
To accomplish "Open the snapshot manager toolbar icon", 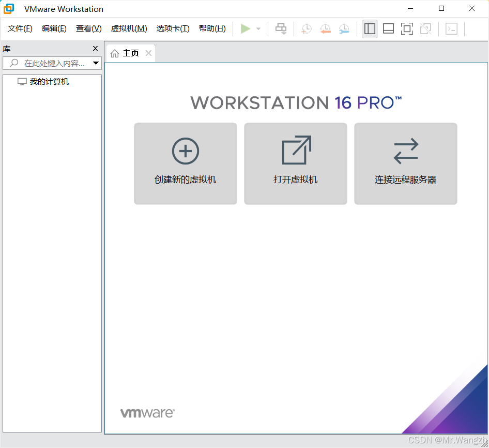I will coord(344,29).
